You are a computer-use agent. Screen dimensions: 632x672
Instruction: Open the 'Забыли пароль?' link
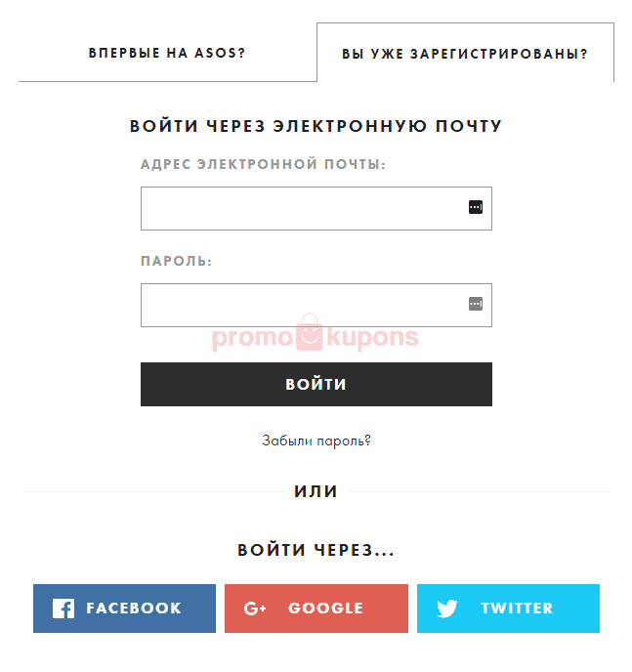(316, 441)
